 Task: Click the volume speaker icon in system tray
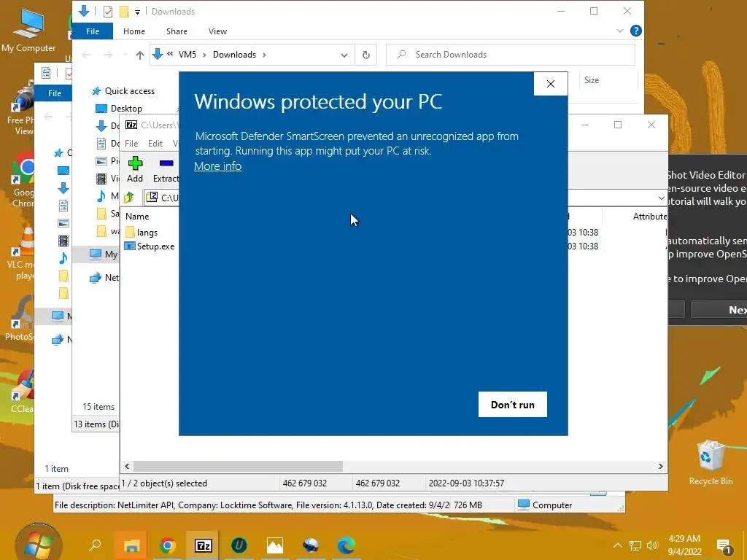653,545
